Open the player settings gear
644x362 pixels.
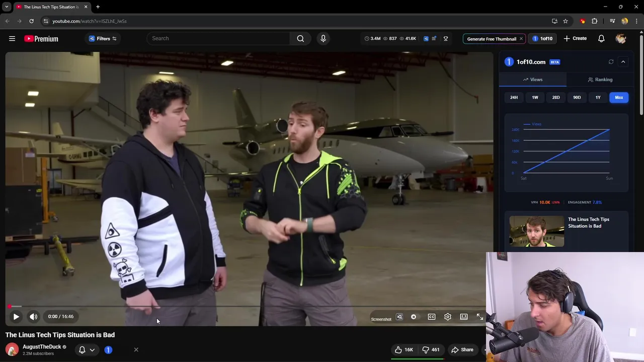[x=448, y=317]
